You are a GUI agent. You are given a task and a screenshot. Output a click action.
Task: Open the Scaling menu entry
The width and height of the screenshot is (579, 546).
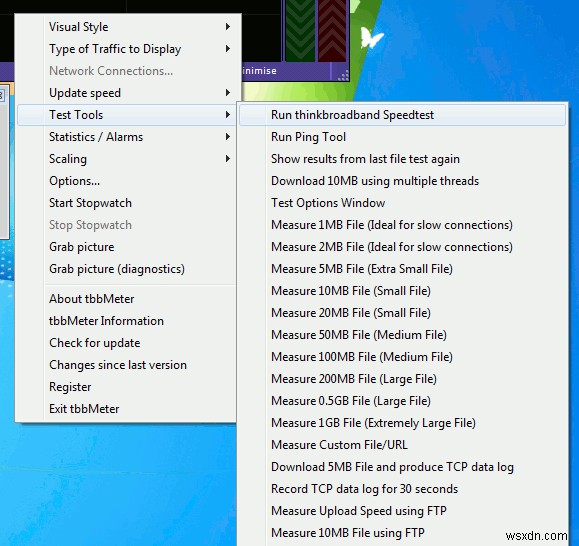pyautogui.click(x=128, y=159)
